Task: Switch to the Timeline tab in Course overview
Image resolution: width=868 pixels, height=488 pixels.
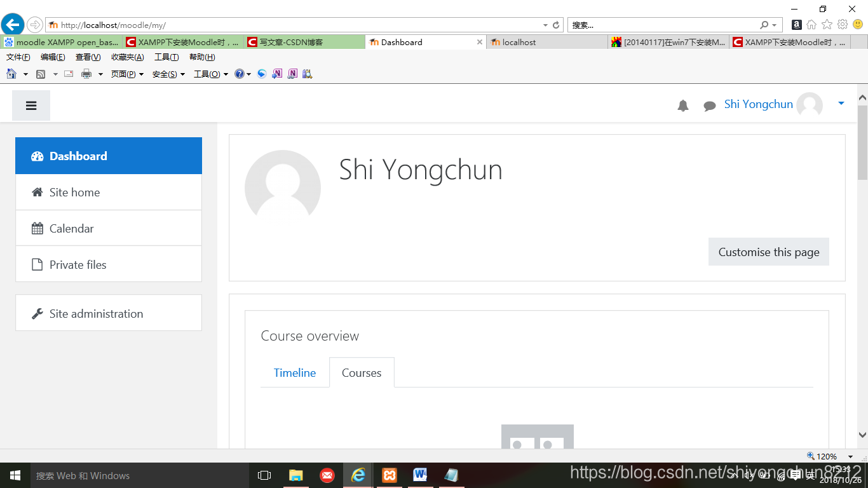Action: [x=295, y=372]
